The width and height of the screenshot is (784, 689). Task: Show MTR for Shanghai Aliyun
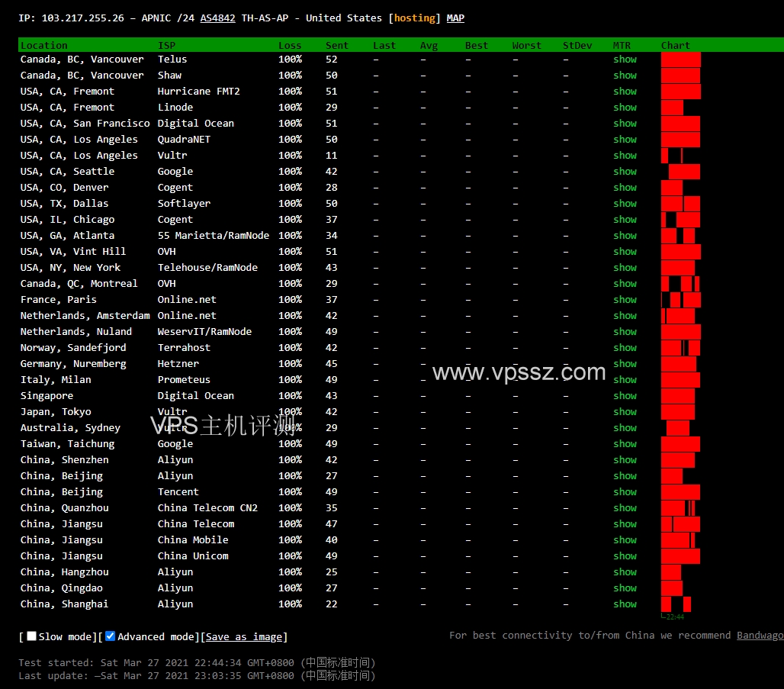(x=625, y=604)
